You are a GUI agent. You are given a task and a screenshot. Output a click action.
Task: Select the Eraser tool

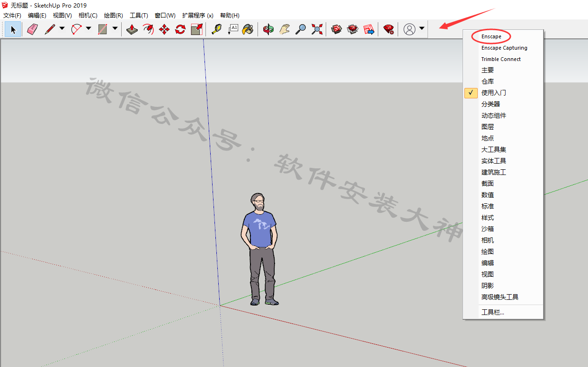[32, 29]
